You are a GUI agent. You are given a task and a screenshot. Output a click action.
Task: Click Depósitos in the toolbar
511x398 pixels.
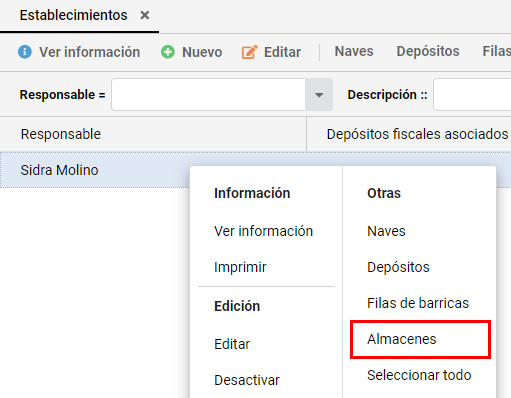[x=428, y=51]
